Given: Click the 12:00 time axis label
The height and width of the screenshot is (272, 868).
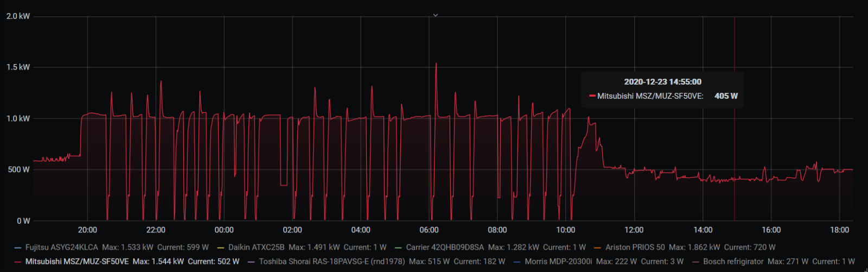Looking at the screenshot, I should 634,230.
